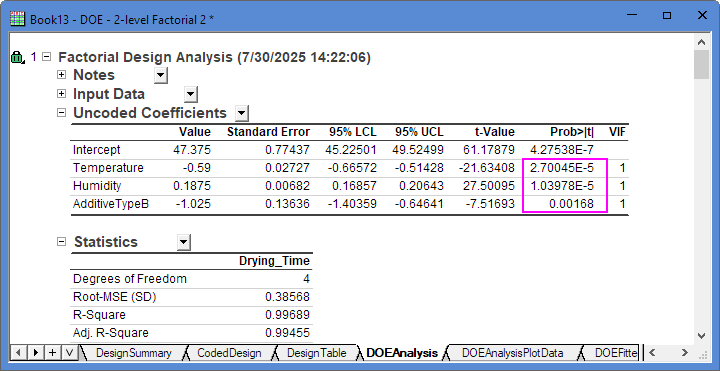
Task: Collapse the Factorial Design Analysis root node
Action: 46,57
